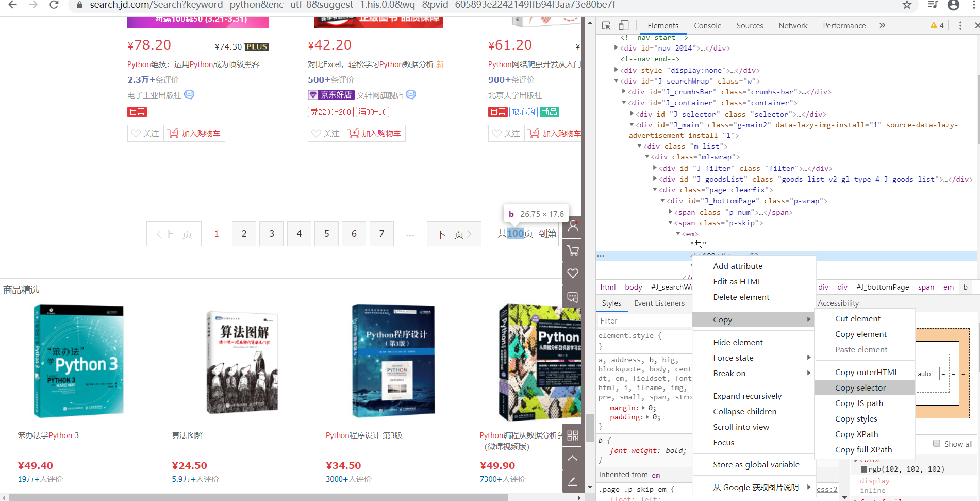
Task: Click the chat bubble icon beside 电子工业出版社
Action: pyautogui.click(x=189, y=94)
